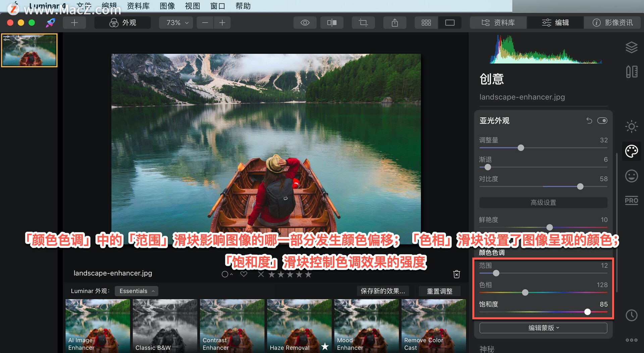
Task: Unstar the Haze Removal favorite marker
Action: point(324,347)
